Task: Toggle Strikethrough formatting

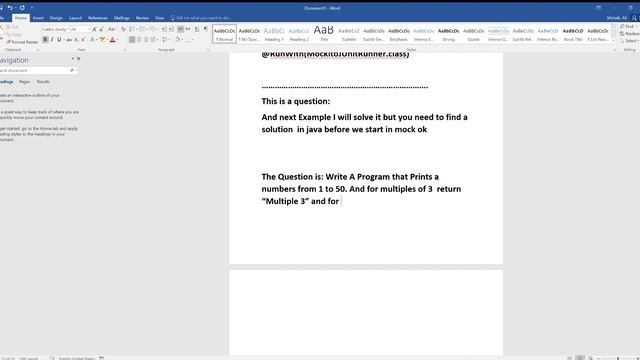Action: [x=69, y=40]
